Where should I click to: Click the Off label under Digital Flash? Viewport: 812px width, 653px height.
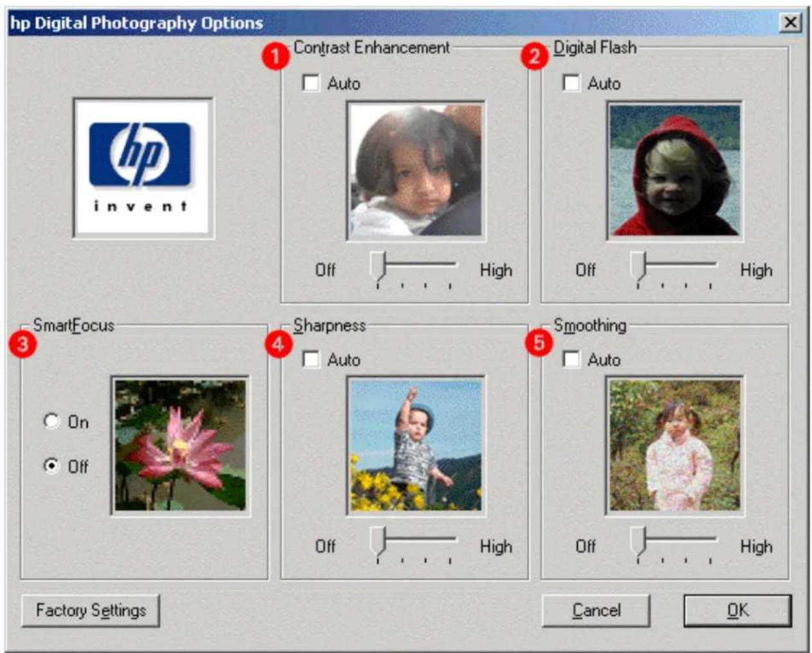click(586, 270)
